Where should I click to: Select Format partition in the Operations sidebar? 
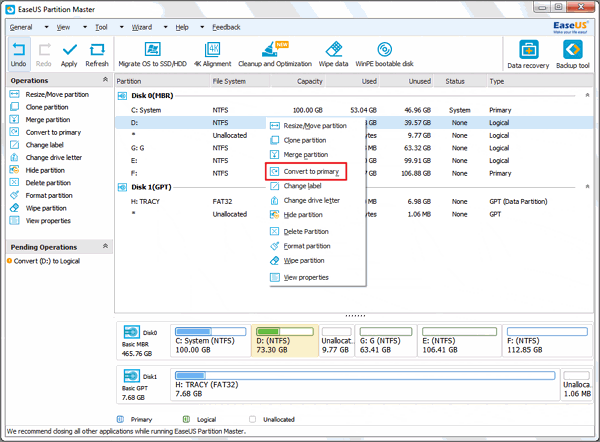[x=41, y=196]
